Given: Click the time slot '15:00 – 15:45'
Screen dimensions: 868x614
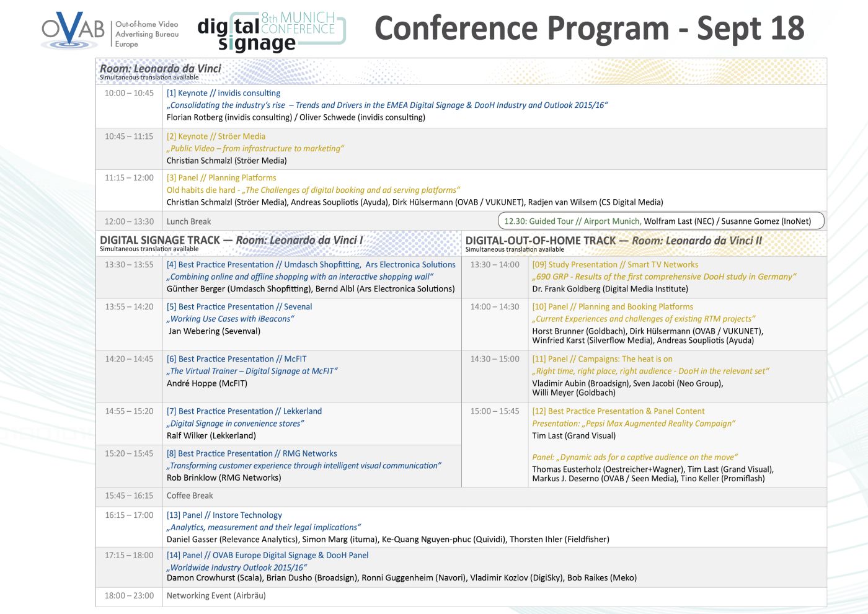Looking at the screenshot, I should pos(495,411).
